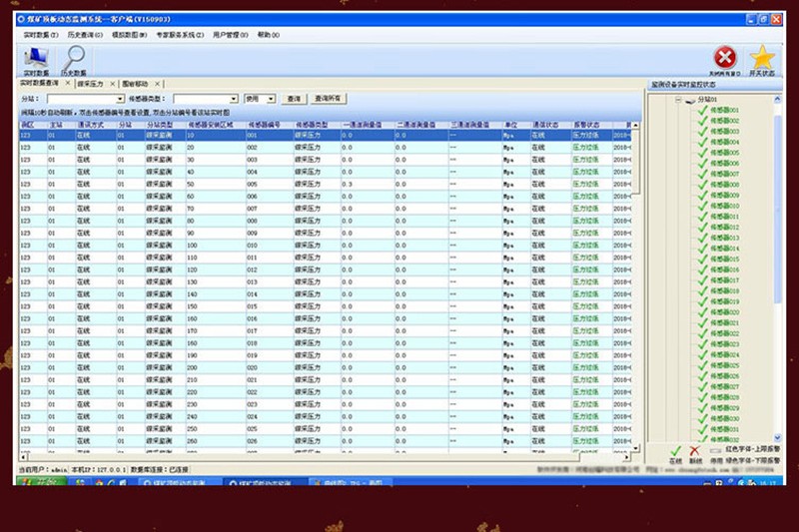Screen dimensions: 799x532
Task: Open the 传感器类型 dropdown list
Action: (234, 99)
